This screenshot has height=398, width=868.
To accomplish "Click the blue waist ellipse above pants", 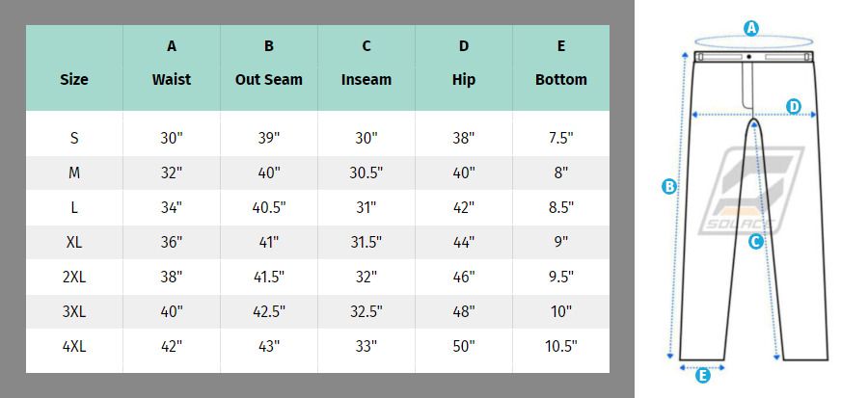I will click(754, 42).
